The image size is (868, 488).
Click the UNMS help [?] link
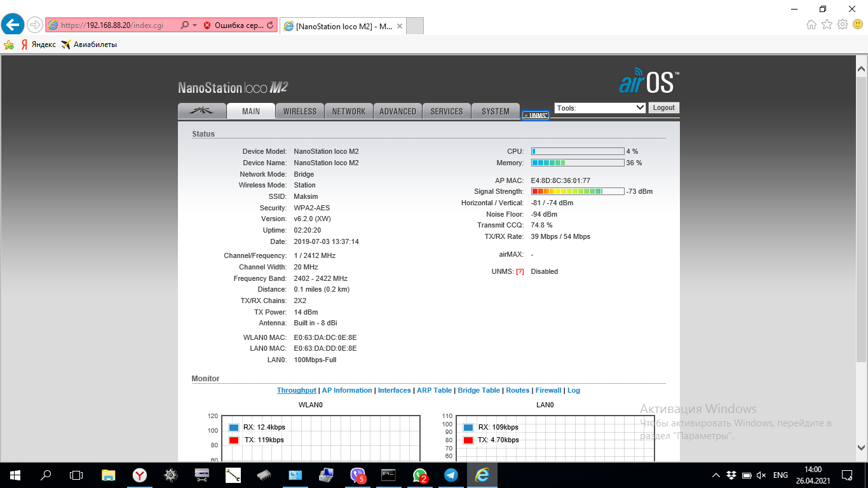(x=520, y=271)
